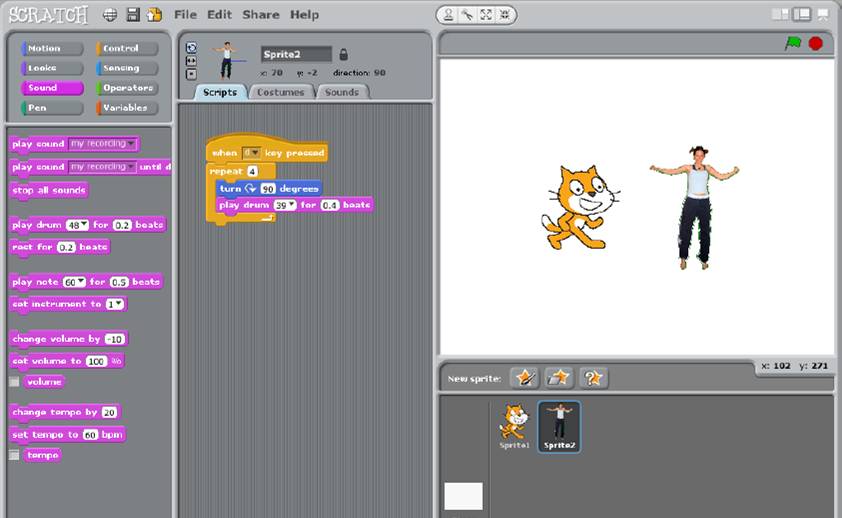
Task: Click the green flag to start scripts
Action: pos(793,43)
